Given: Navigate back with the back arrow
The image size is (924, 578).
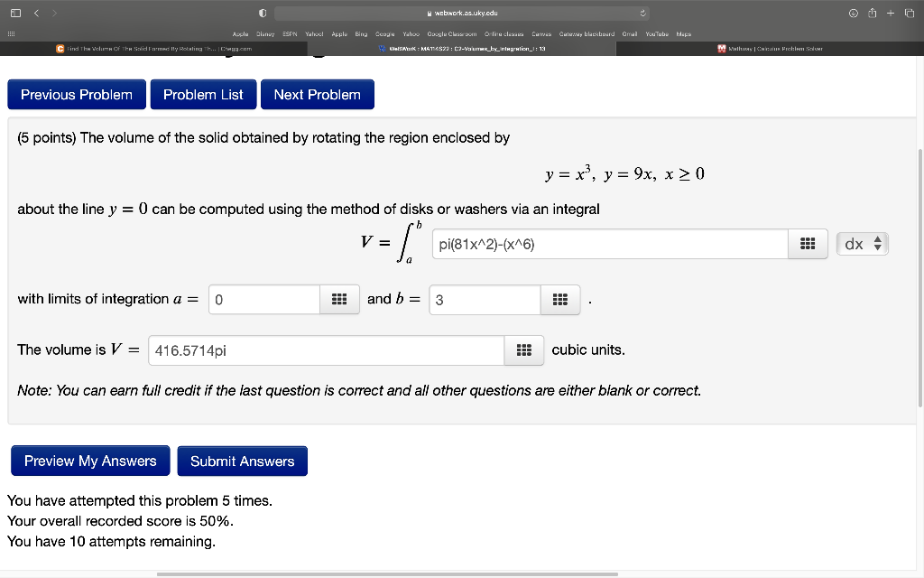Looking at the screenshot, I should point(34,13).
